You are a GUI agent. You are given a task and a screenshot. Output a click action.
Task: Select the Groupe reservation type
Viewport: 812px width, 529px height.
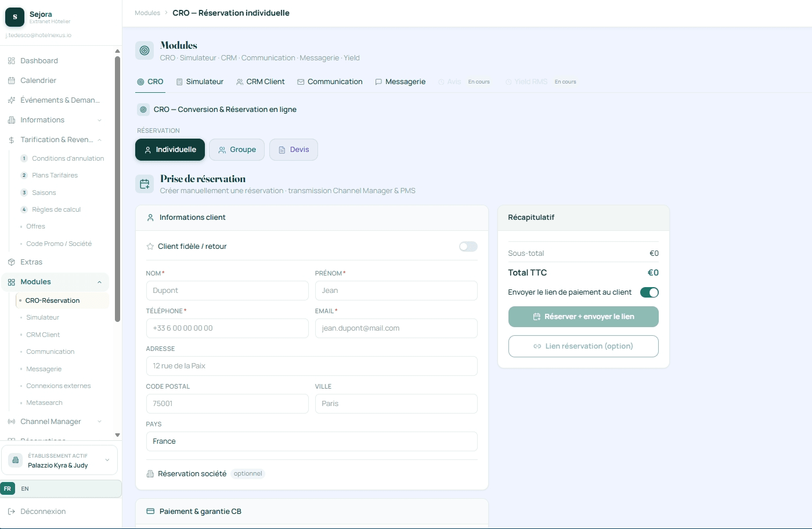tap(237, 150)
